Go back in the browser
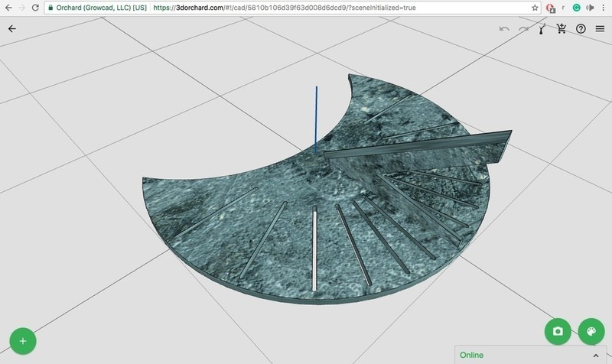 click(8, 8)
